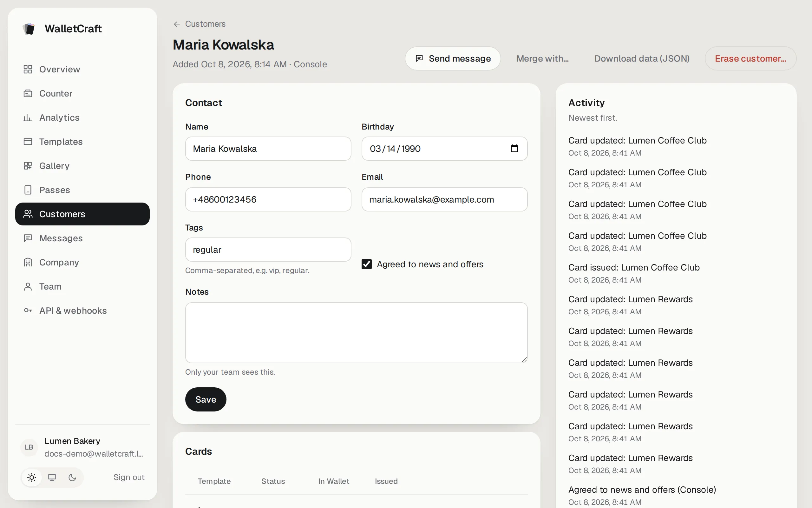Click the Lumen Bakery account name
The image size is (812, 508).
[72, 441]
